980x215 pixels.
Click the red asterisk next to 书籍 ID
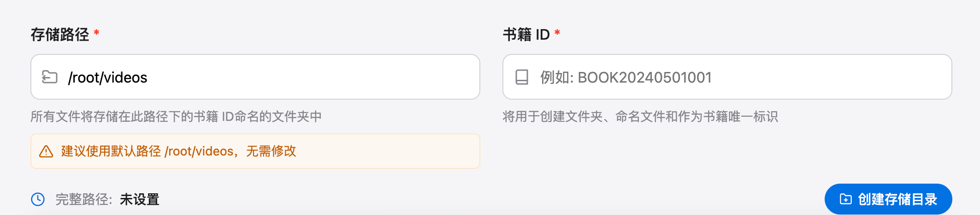click(x=557, y=33)
